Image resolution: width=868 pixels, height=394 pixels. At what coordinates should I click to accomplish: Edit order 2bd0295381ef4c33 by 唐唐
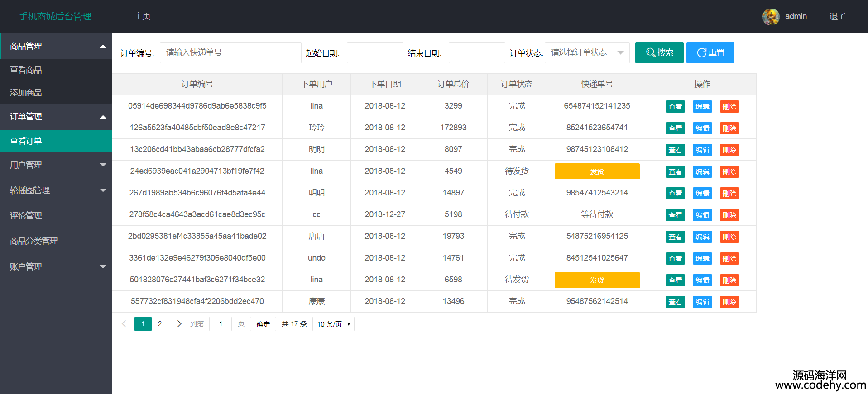[702, 237]
